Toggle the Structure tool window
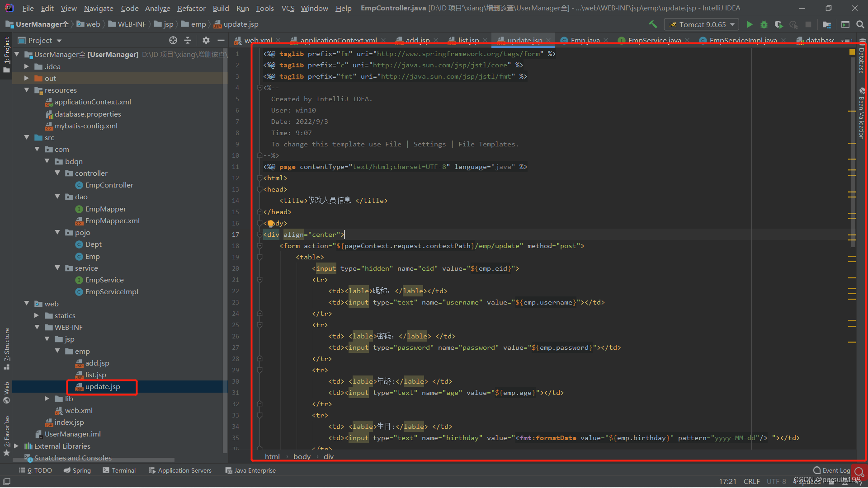 coord(7,347)
